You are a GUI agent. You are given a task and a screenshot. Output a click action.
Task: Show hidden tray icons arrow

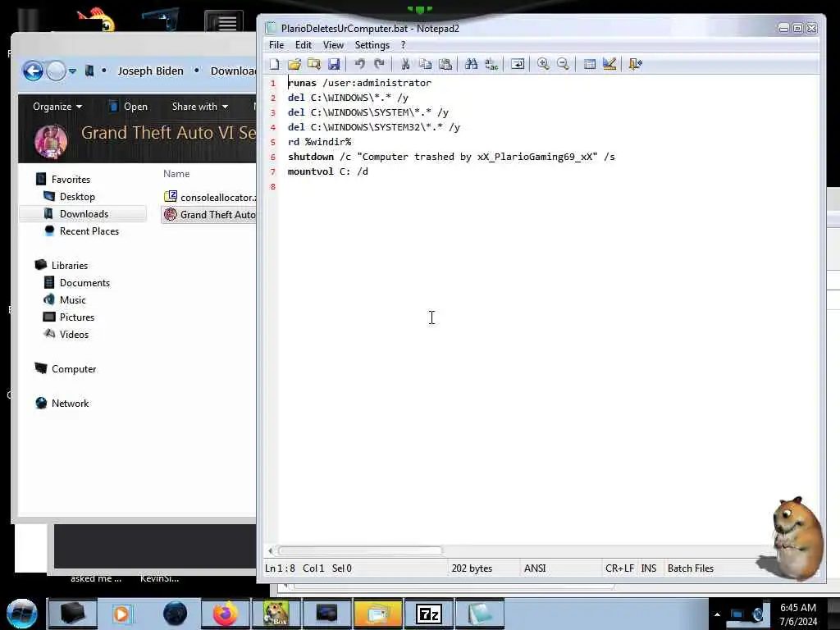(717, 614)
